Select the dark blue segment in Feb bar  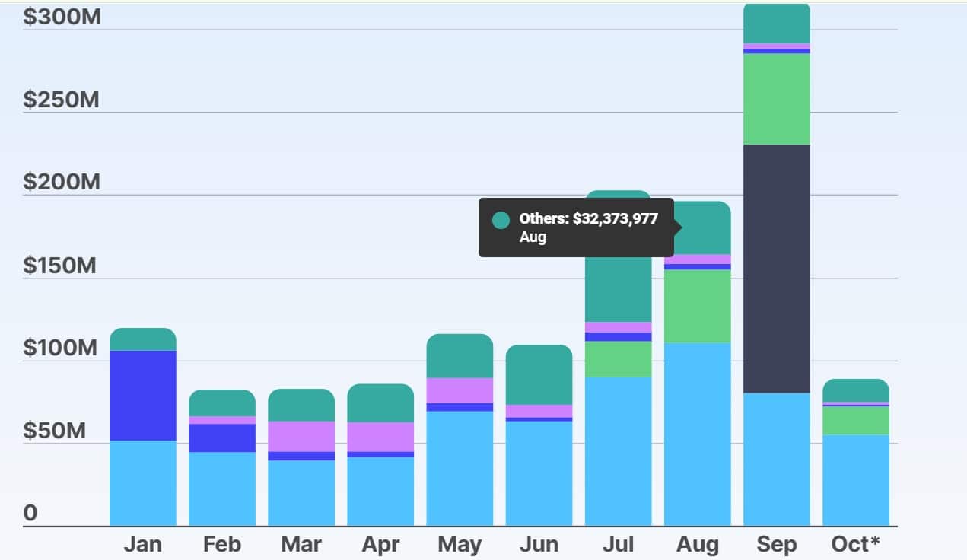pyautogui.click(x=222, y=437)
